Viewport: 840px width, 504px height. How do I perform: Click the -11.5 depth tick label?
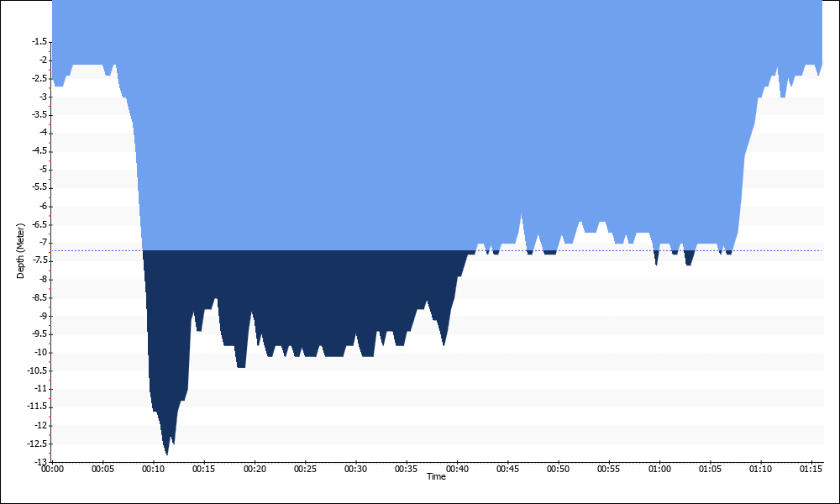38,407
